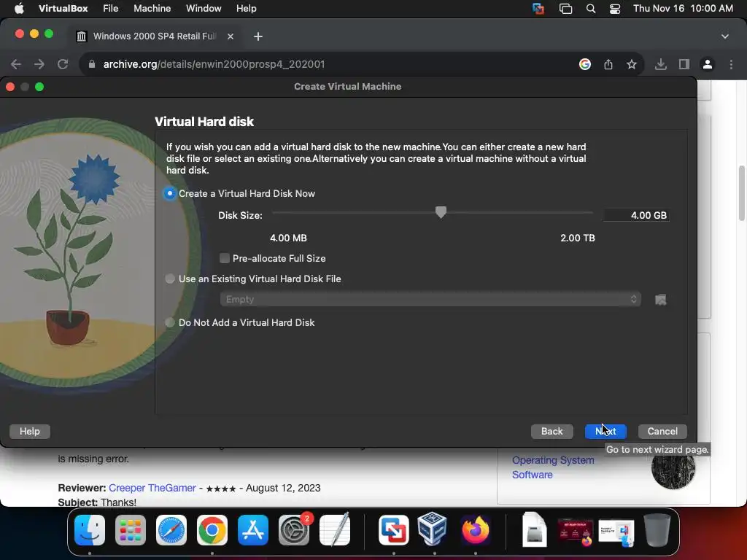Click Chrome back arrow
This screenshot has height=560, width=747.
(x=16, y=64)
